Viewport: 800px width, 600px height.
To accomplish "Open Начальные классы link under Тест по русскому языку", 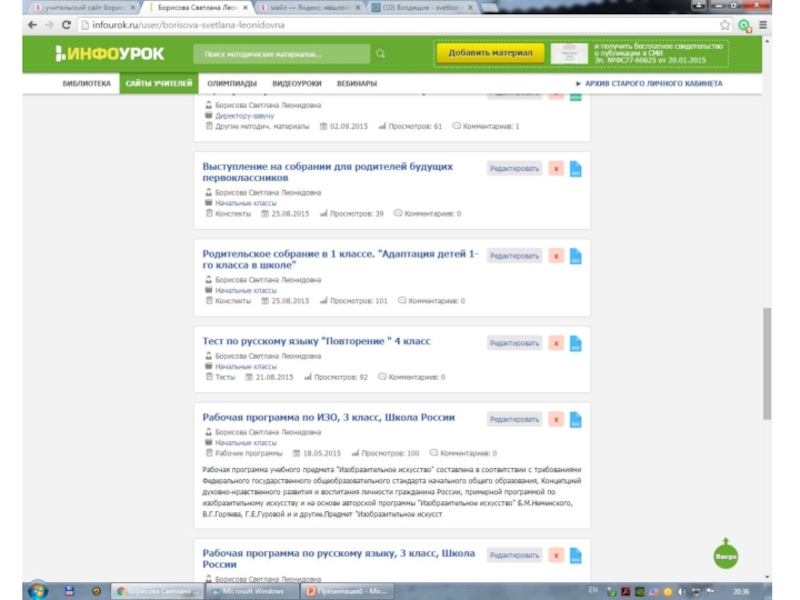I will pyautogui.click(x=246, y=367).
